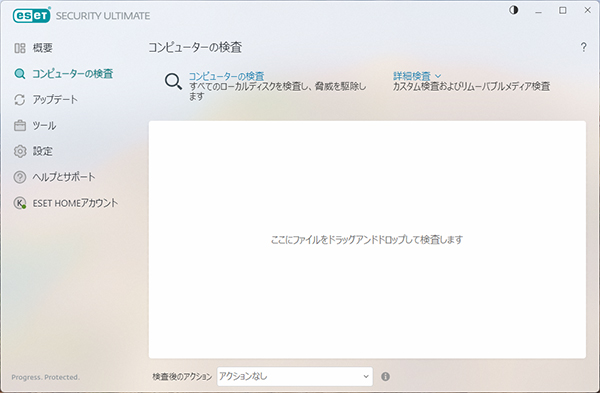Click the Progress. Protected. footer text
This screenshot has width=600, height=393.
point(46,377)
